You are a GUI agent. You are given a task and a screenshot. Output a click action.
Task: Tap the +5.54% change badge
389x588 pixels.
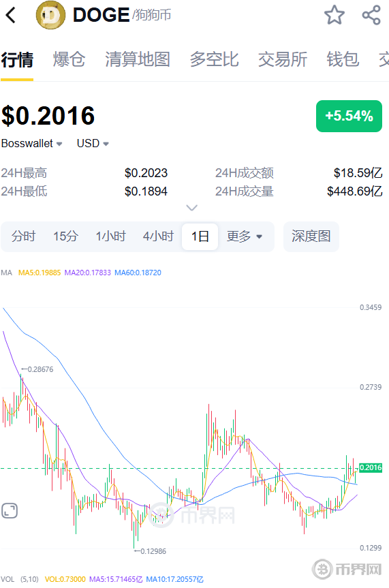tap(349, 116)
